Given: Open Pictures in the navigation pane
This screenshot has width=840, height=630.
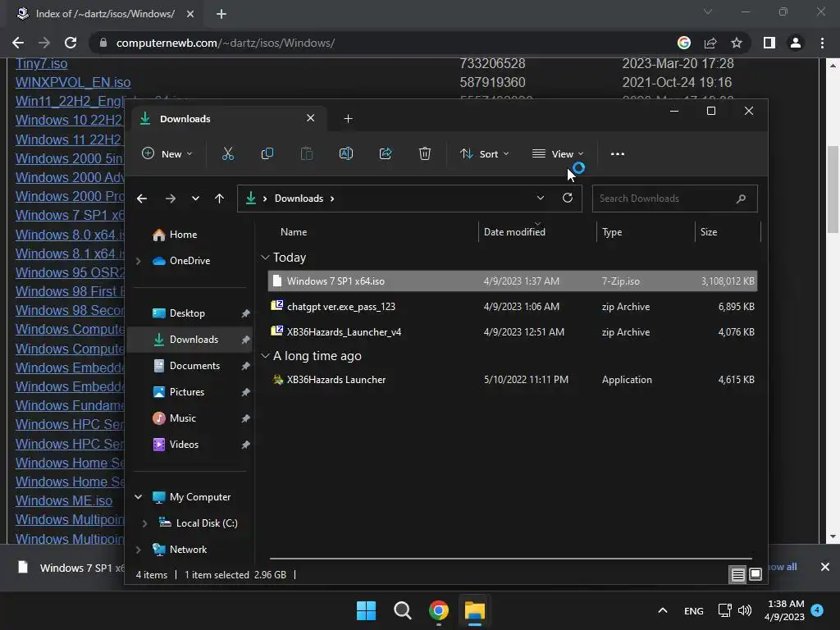Looking at the screenshot, I should tap(187, 392).
